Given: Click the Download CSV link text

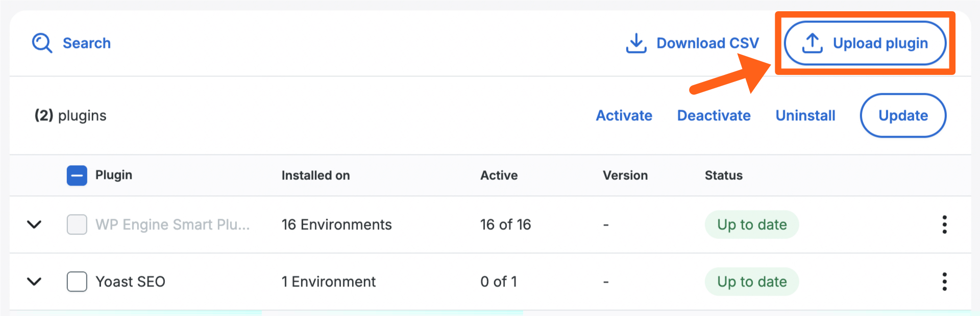Looking at the screenshot, I should click(x=707, y=43).
